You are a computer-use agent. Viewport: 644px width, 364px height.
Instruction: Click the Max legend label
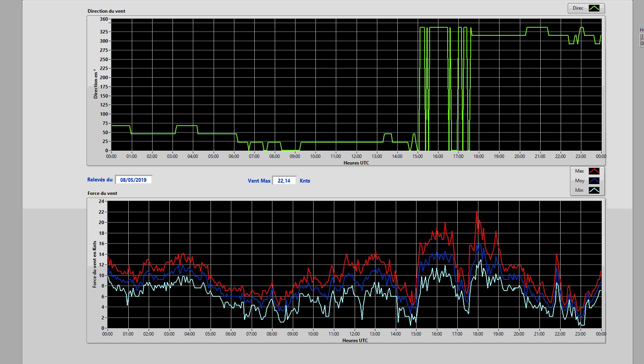click(579, 171)
